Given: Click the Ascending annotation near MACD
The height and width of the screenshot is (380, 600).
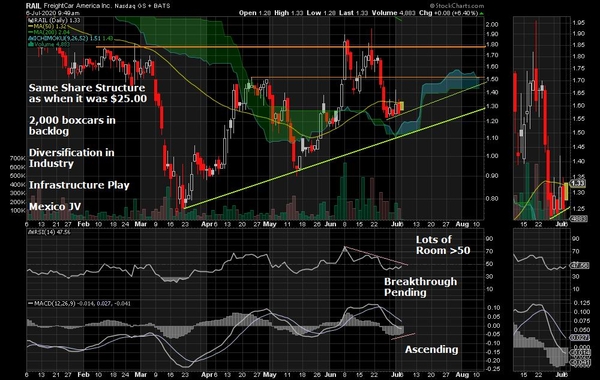Looking at the screenshot, I should (x=431, y=349).
